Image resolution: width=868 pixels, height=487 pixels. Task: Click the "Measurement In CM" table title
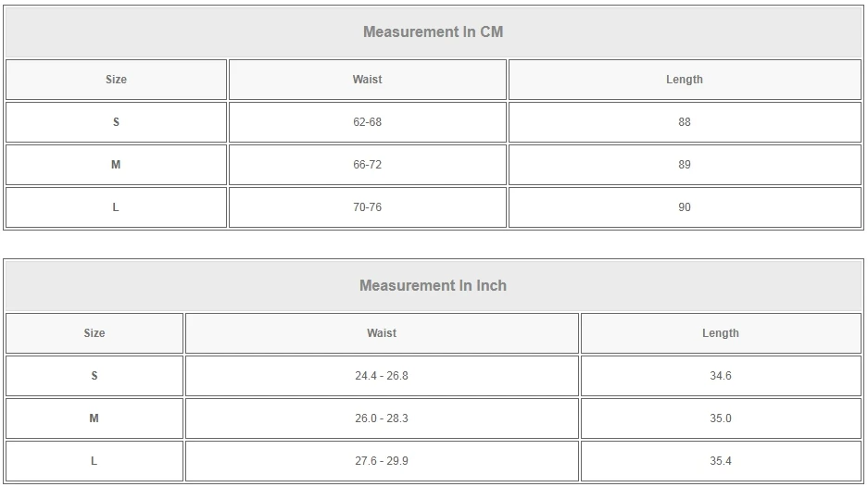tap(433, 31)
